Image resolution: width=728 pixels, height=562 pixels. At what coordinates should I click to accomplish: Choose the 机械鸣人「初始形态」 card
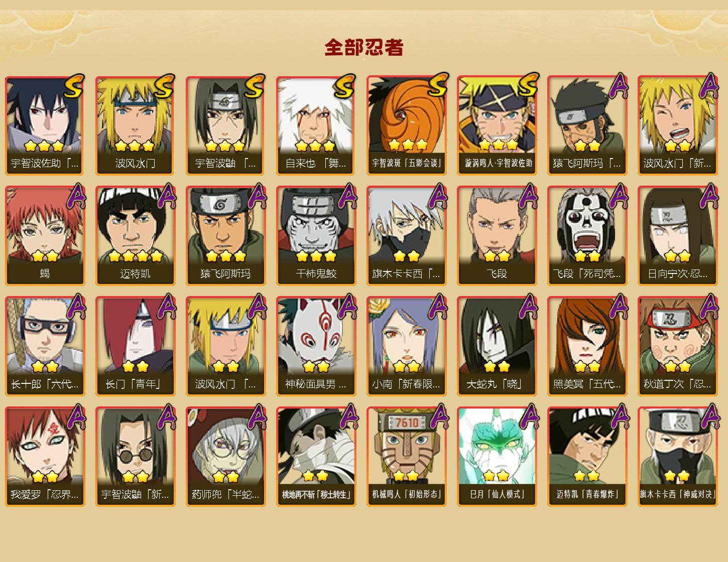point(406,456)
